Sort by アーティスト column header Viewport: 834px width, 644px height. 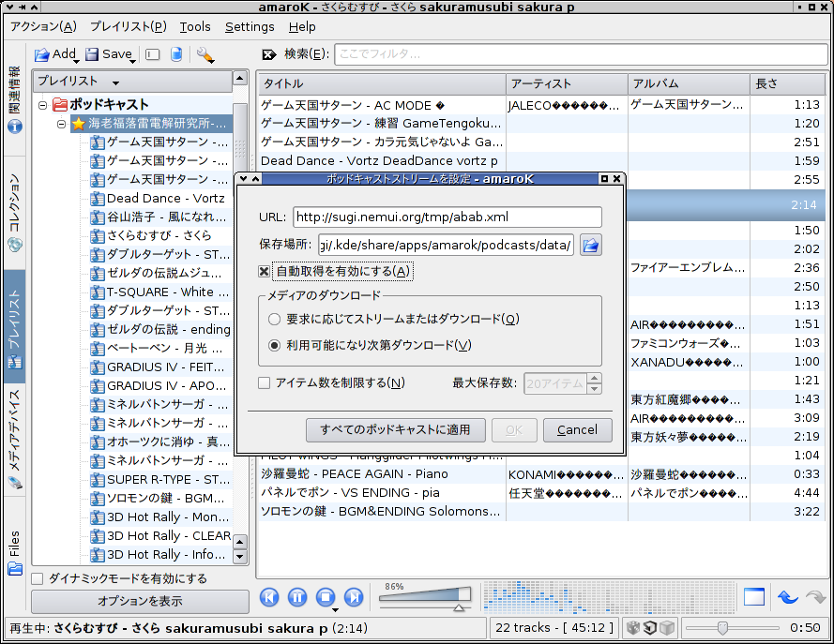tap(567, 84)
